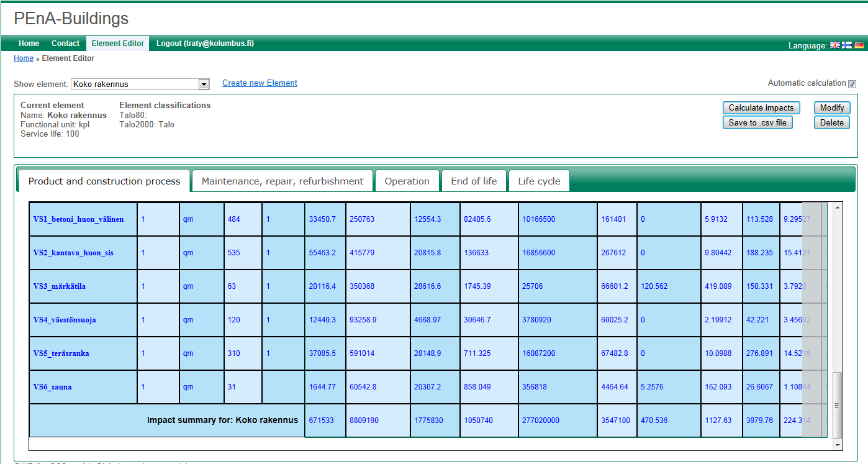Click the value 276.891
The height and width of the screenshot is (464, 868).
pyautogui.click(x=759, y=353)
